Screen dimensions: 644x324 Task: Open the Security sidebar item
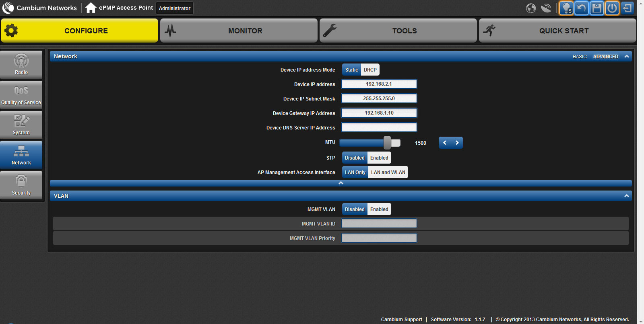[x=21, y=185]
